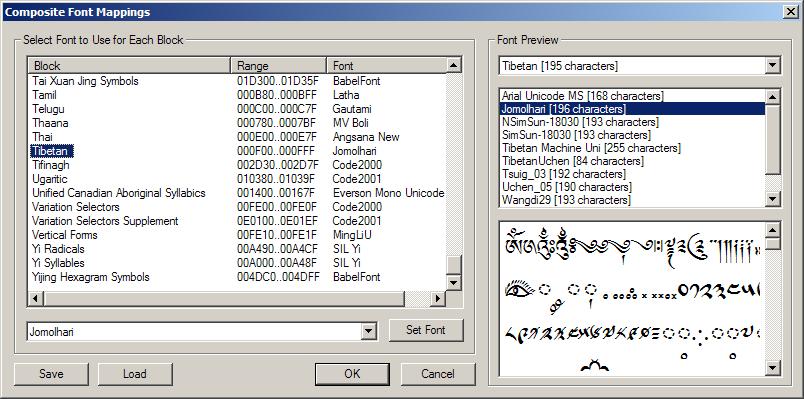Screen dimensions: 804x399
Task: Select the Yi Radicals block row
Action: (x=58, y=249)
